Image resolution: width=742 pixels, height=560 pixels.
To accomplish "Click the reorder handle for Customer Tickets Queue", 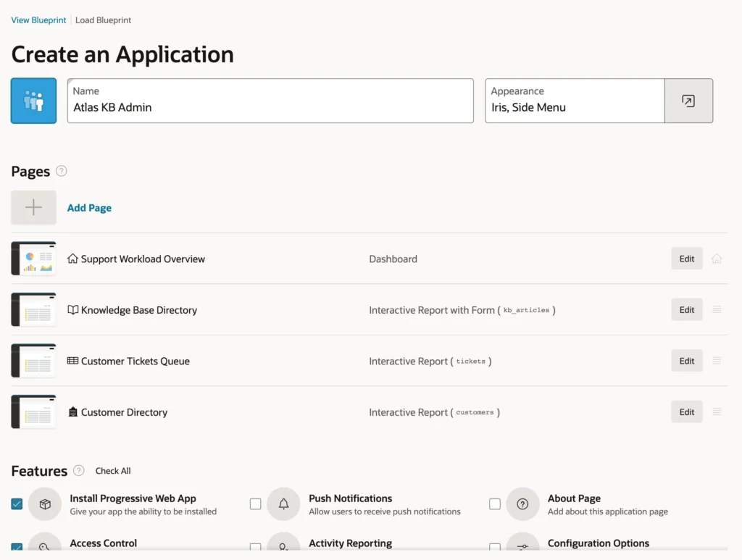I will 717,360.
